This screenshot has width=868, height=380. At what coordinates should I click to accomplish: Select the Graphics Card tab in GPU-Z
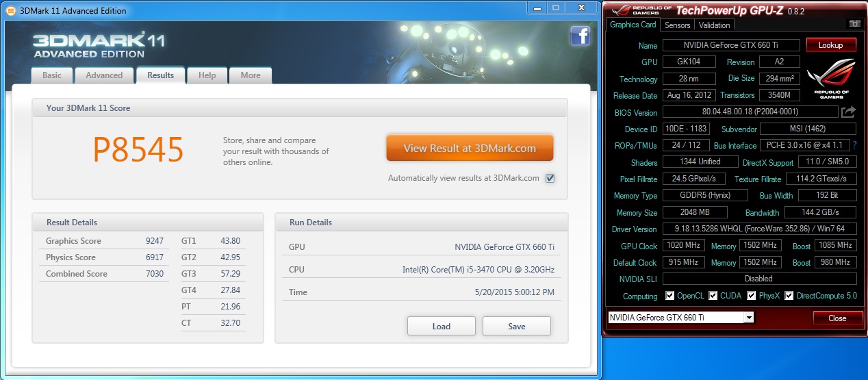click(633, 25)
